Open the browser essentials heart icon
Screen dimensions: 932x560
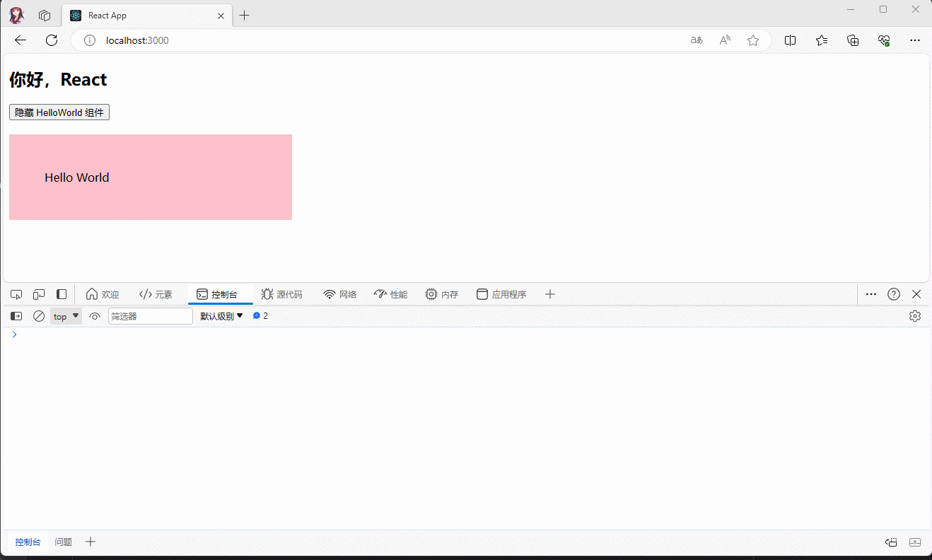(884, 40)
